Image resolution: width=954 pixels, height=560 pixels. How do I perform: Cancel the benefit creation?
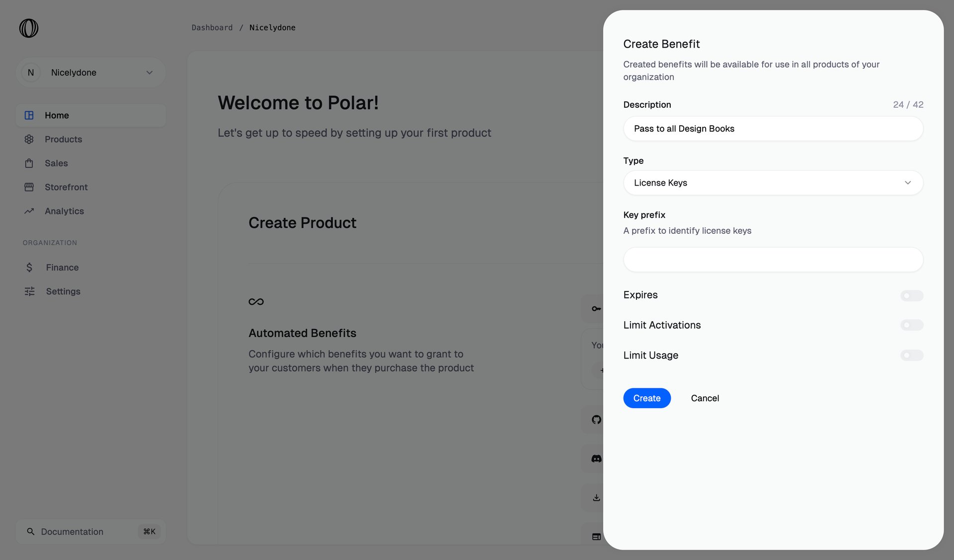click(x=705, y=398)
